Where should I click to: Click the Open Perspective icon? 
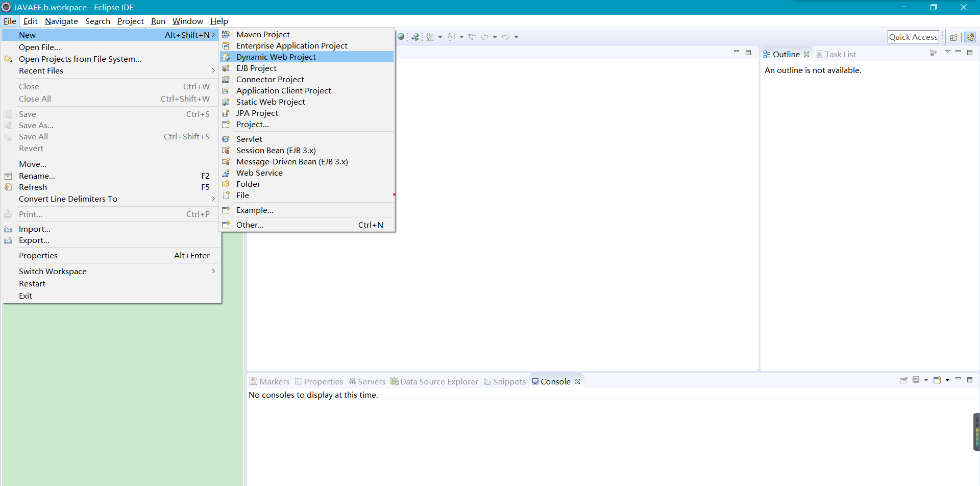953,37
